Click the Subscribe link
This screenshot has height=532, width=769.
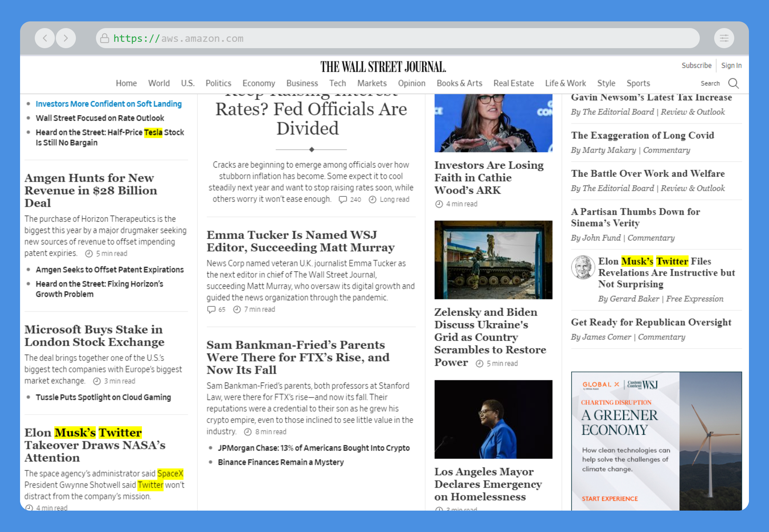(x=696, y=66)
